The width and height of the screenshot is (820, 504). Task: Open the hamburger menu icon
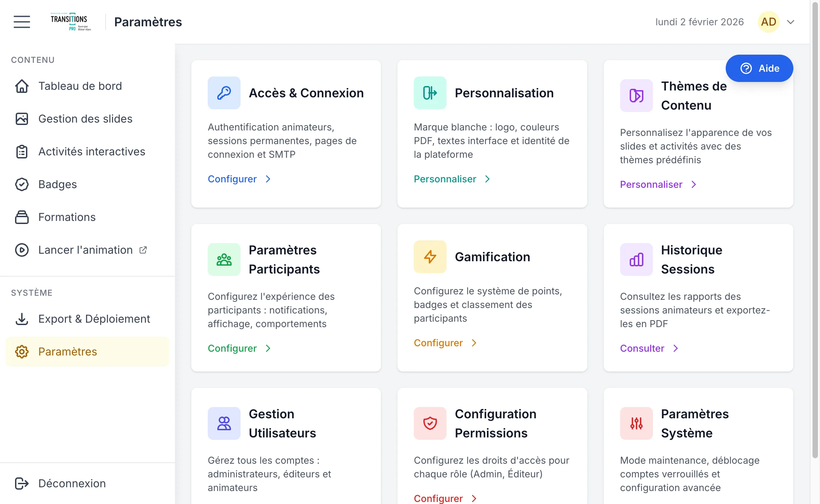tap(22, 22)
